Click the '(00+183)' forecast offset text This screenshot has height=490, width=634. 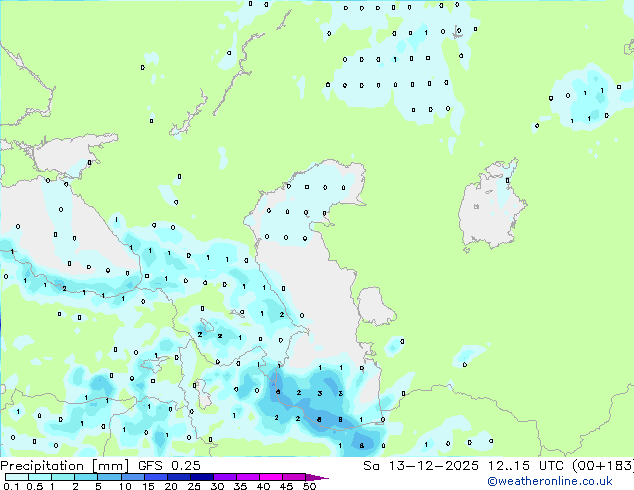(x=603, y=466)
